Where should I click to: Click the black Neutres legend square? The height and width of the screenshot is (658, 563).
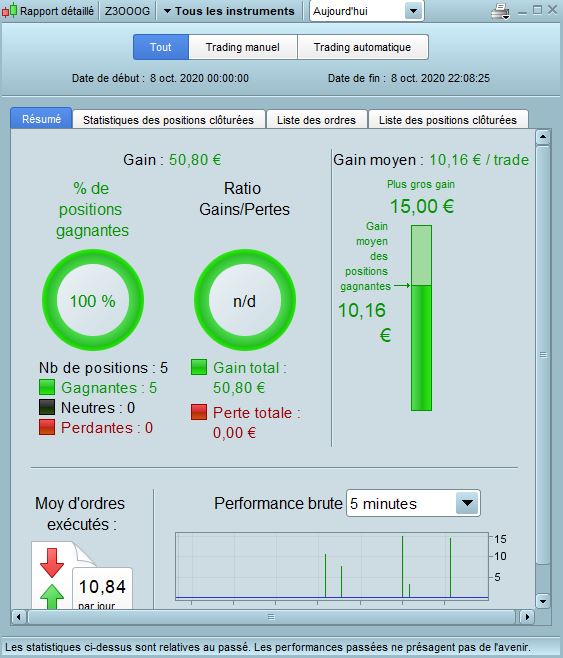point(47,407)
